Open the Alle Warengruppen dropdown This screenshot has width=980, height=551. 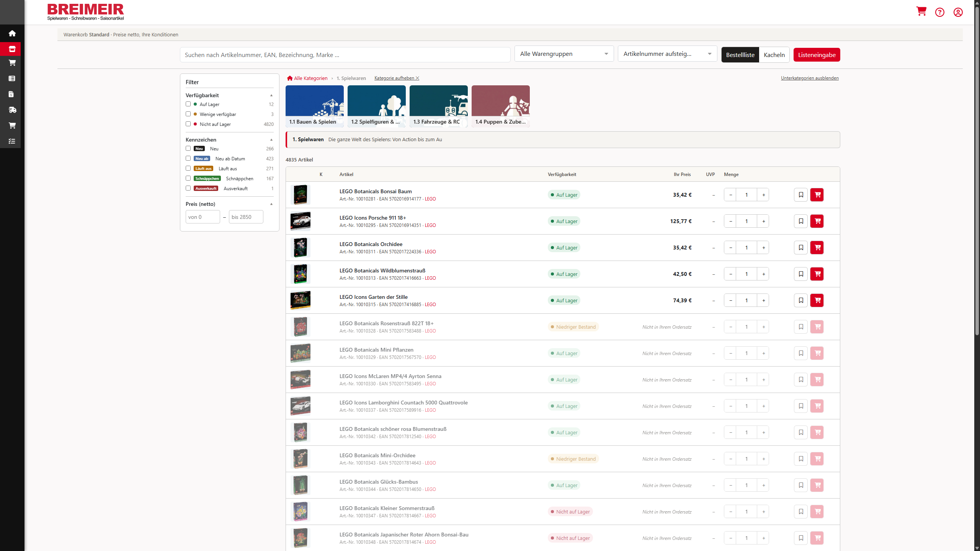point(564,54)
